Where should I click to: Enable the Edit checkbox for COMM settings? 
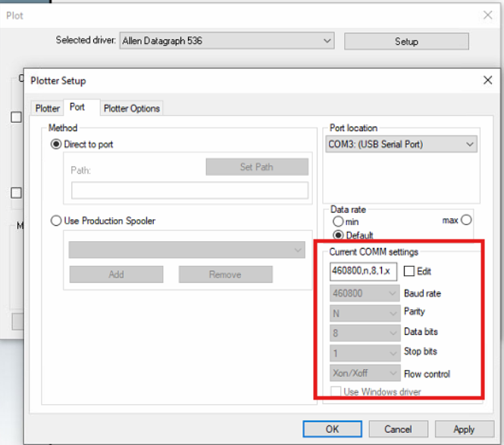409,271
